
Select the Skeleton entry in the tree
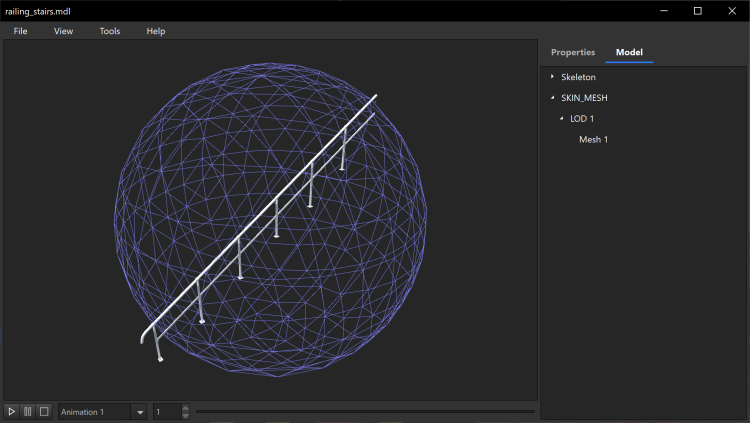point(578,77)
